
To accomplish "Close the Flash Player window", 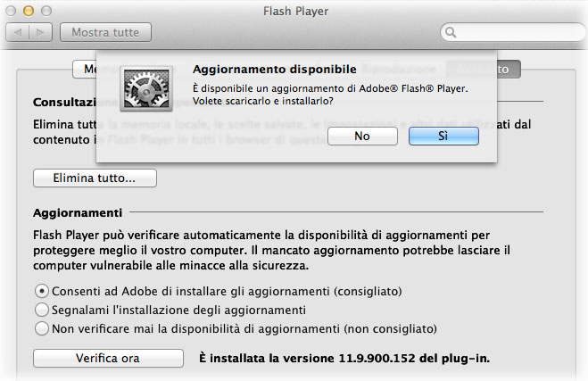I will point(11,11).
